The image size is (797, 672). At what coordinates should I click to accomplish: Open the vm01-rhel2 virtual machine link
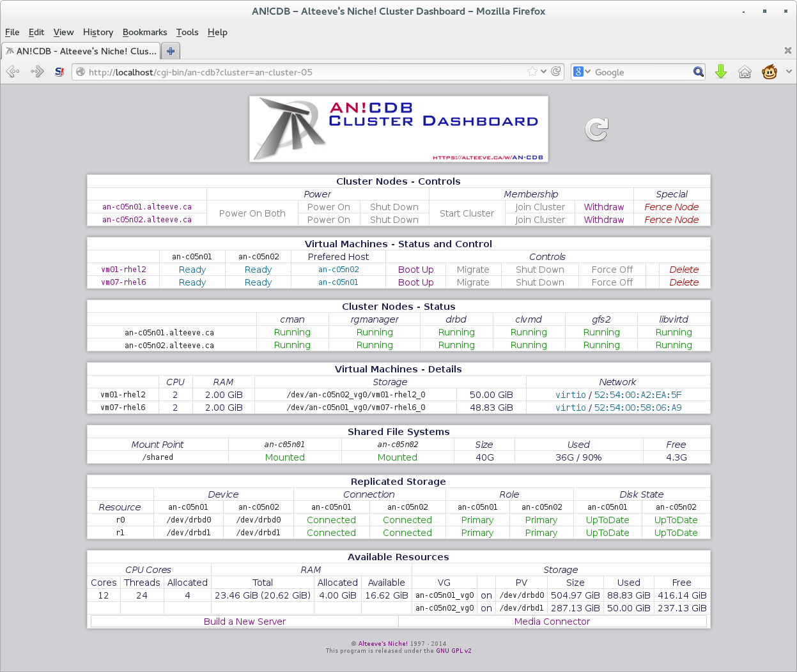[123, 270]
